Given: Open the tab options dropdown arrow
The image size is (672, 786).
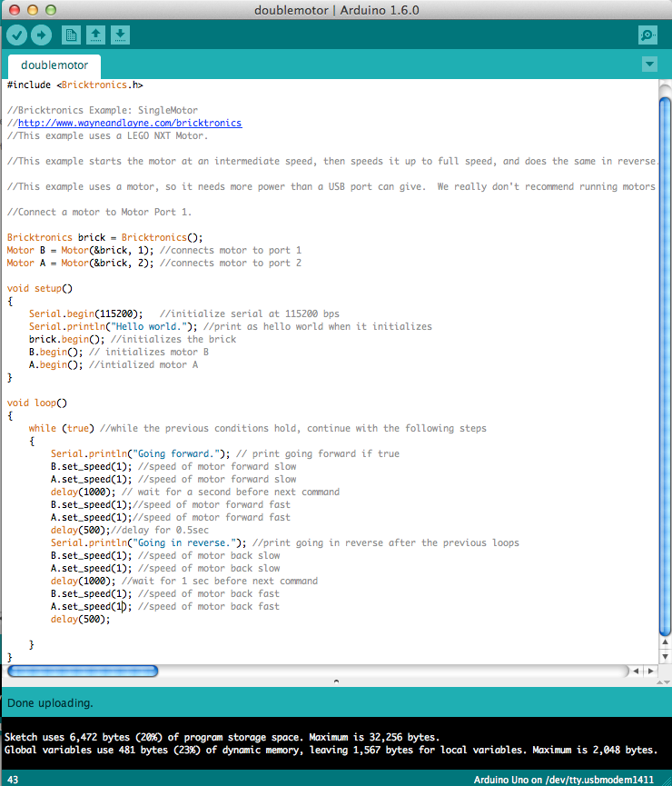Looking at the screenshot, I should pyautogui.click(x=649, y=65).
